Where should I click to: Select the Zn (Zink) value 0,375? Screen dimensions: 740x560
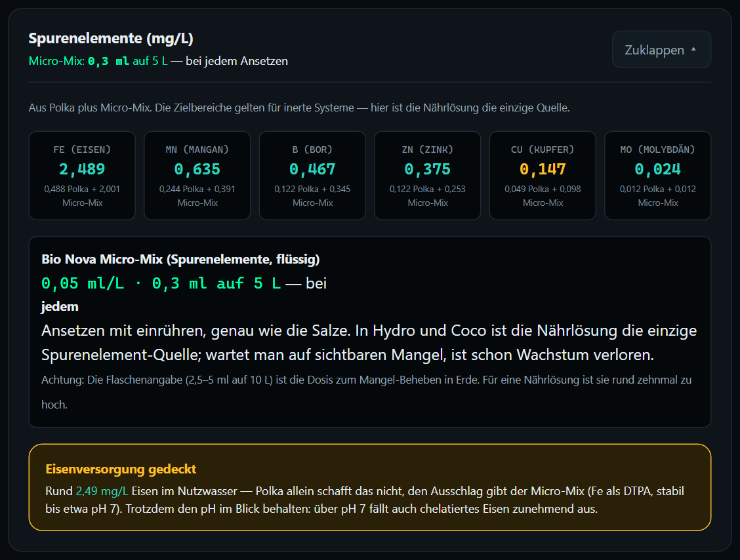[428, 169]
